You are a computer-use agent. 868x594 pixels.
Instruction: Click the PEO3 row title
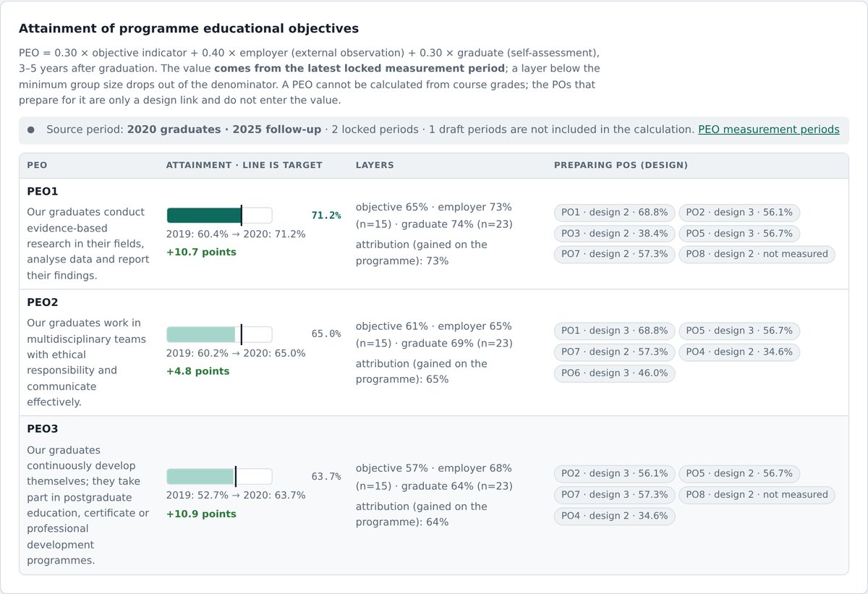[43, 429]
